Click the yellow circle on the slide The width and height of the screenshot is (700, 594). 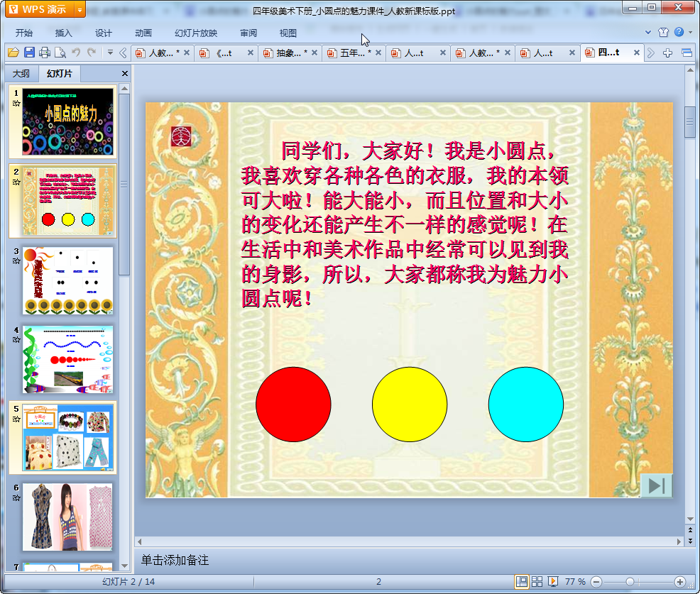[410, 405]
